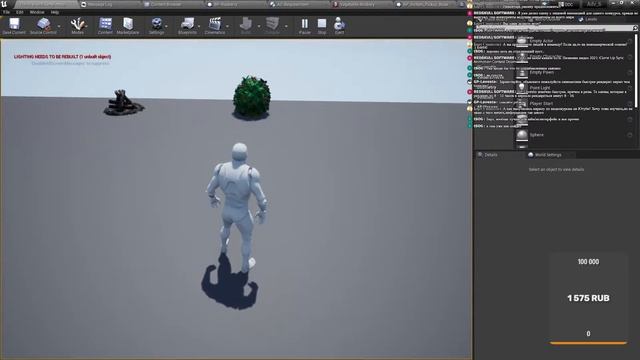Click the info icon beside Empty Pawn

coord(630,73)
